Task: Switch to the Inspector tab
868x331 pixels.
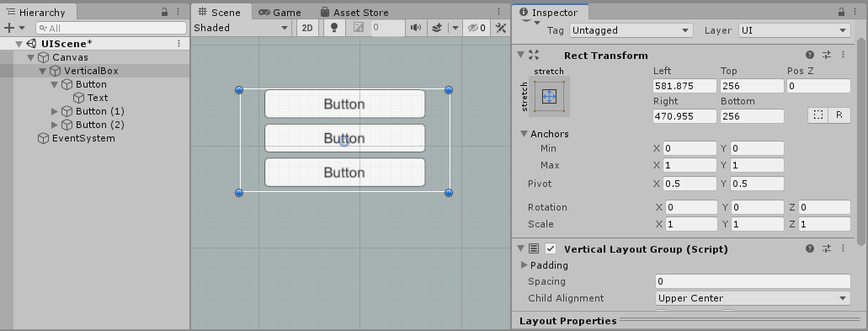Action: click(x=549, y=12)
